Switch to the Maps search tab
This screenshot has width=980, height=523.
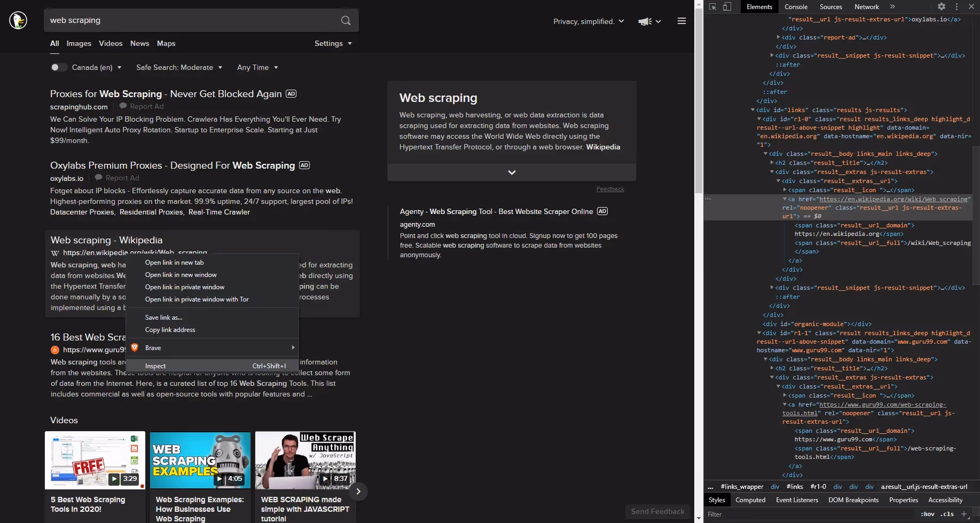[166, 43]
